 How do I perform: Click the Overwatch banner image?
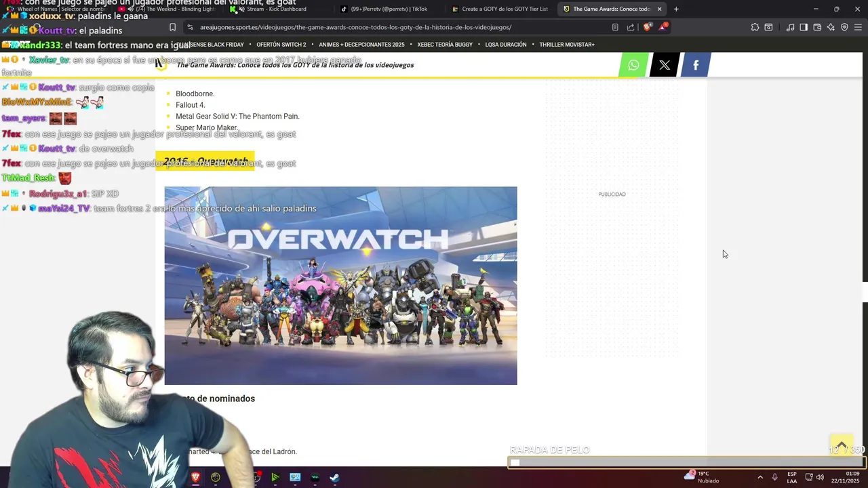click(x=340, y=285)
